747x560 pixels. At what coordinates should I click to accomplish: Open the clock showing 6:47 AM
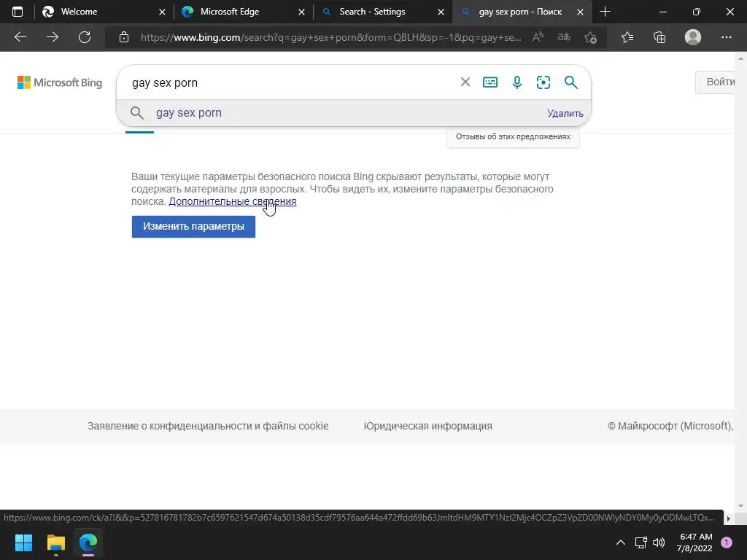click(x=694, y=542)
